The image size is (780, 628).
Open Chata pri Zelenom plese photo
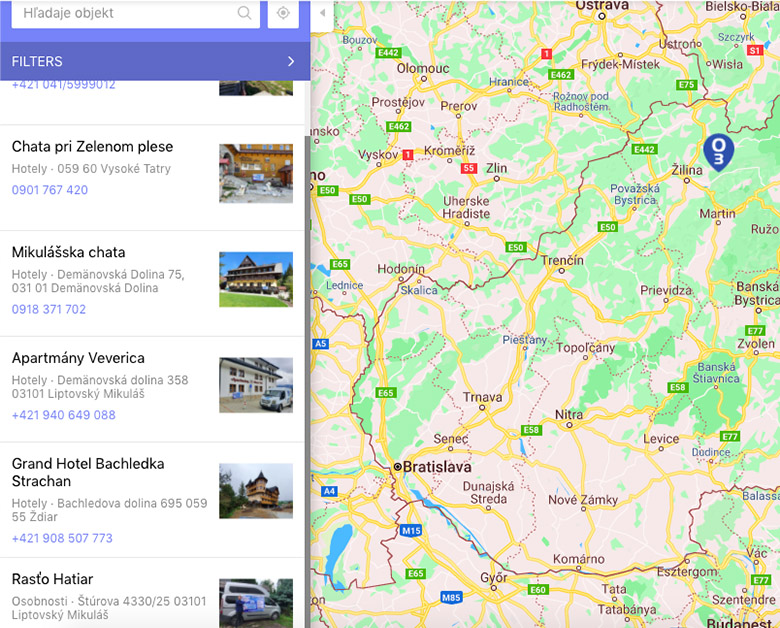[x=256, y=173]
